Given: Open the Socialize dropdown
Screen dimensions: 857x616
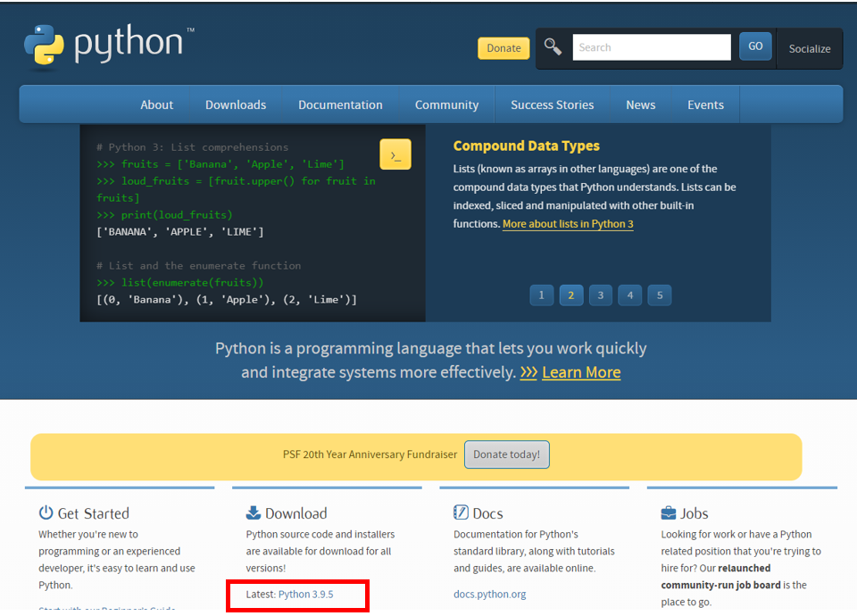Looking at the screenshot, I should 809,49.
